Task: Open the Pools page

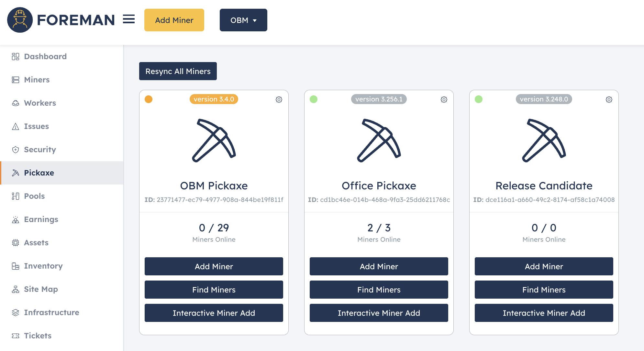Action: click(x=61, y=196)
